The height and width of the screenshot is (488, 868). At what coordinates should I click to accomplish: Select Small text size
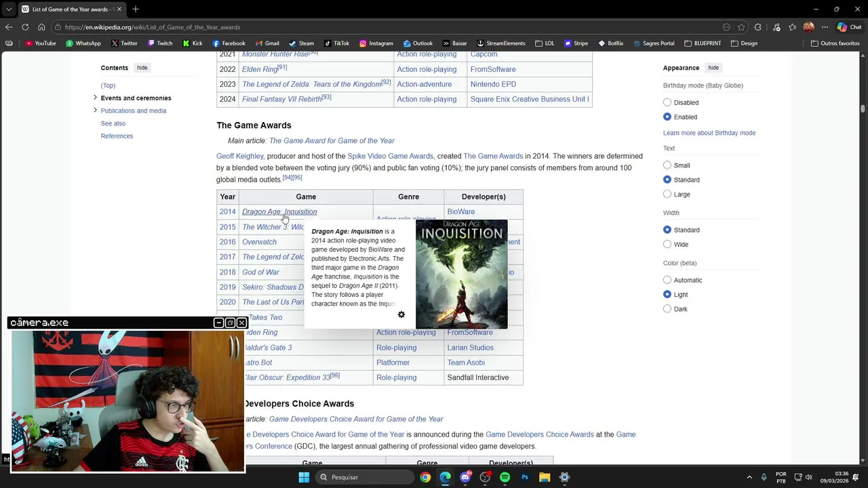tap(667, 165)
